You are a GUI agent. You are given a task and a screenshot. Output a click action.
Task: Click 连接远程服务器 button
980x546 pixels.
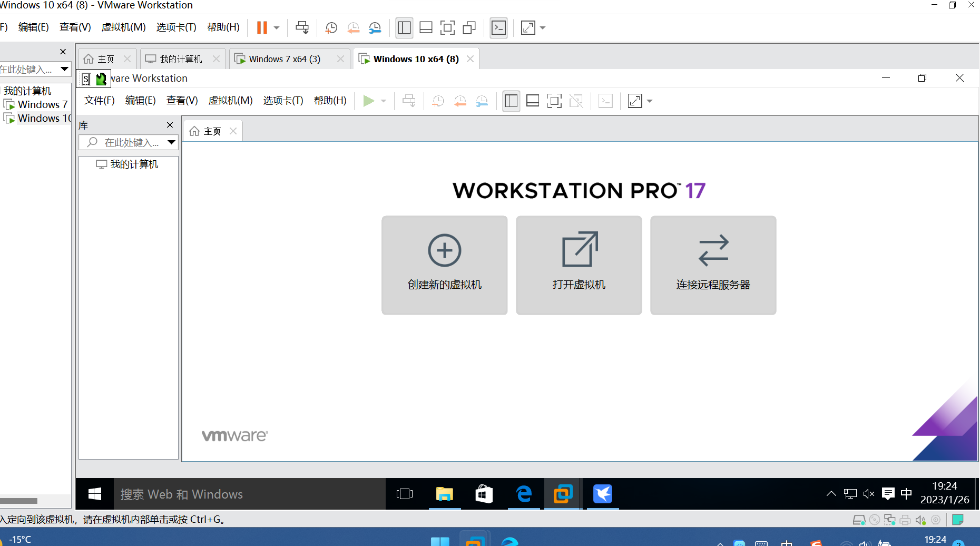[x=713, y=265]
